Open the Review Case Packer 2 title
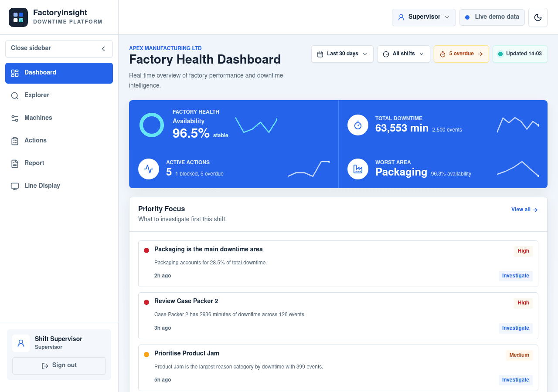 [186, 301]
